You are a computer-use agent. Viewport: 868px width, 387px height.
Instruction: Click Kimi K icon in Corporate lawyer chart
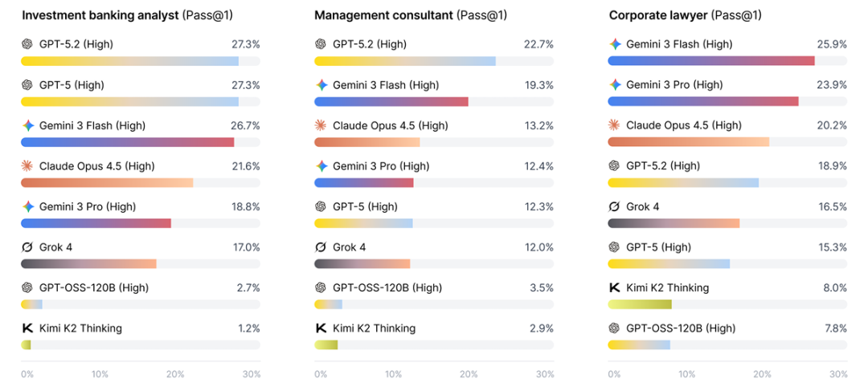(615, 287)
